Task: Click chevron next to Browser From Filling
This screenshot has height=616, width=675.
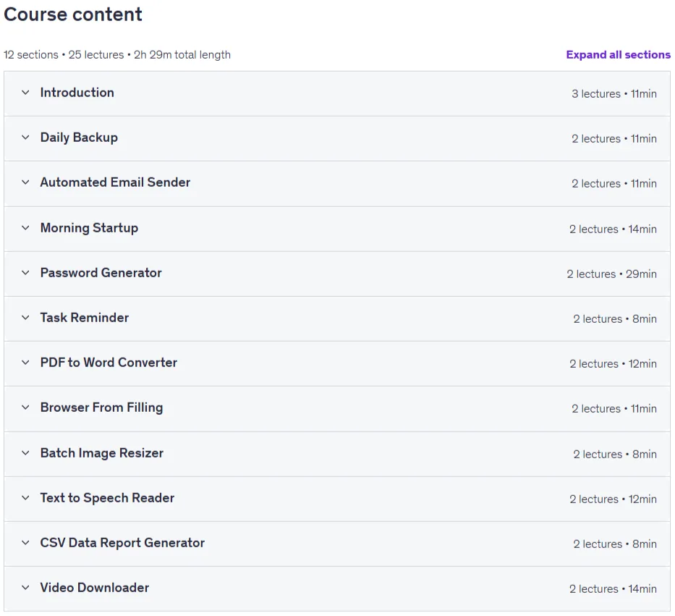Action: (x=25, y=407)
